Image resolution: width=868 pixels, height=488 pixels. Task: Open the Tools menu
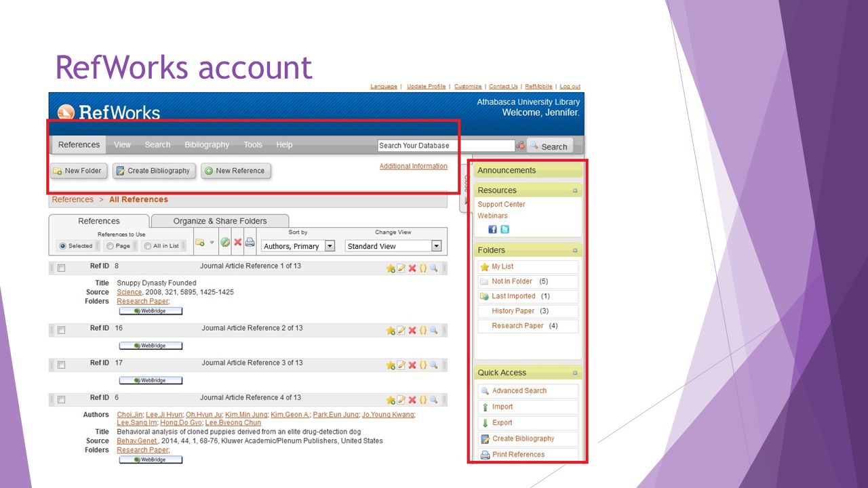click(253, 144)
